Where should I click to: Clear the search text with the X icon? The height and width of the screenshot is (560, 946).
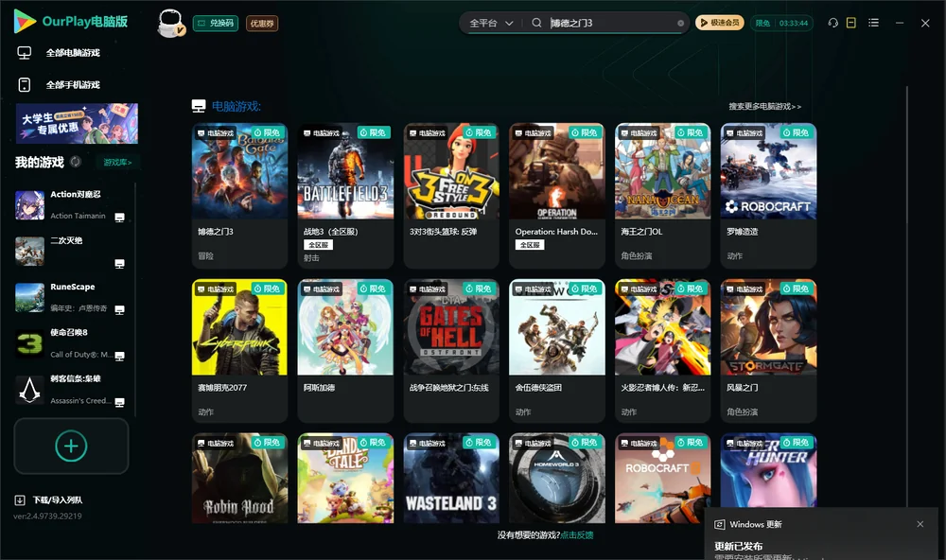(x=680, y=23)
